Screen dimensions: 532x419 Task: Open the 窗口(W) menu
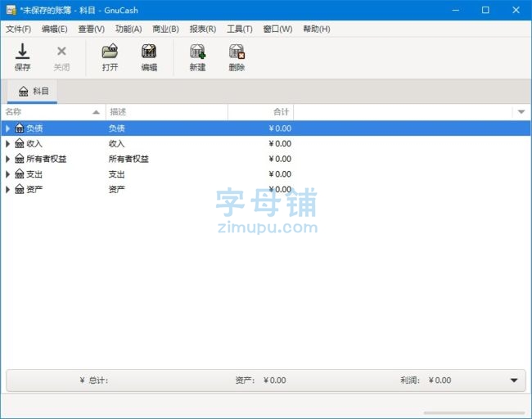click(x=277, y=29)
